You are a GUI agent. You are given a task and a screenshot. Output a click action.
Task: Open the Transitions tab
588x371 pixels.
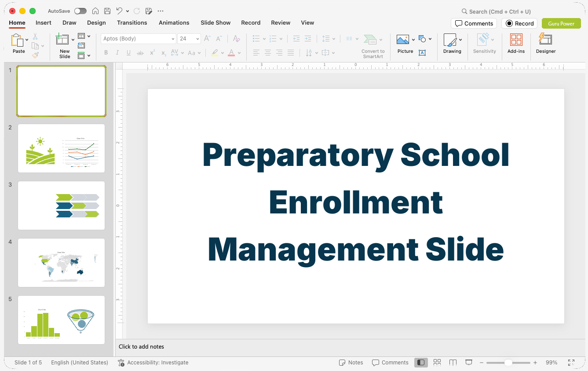point(132,22)
